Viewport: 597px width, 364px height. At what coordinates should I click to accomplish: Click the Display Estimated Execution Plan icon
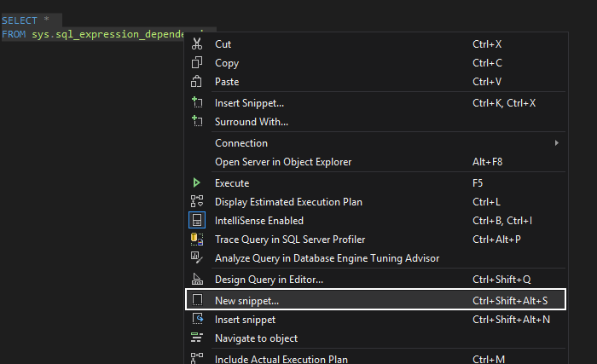pyautogui.click(x=197, y=202)
